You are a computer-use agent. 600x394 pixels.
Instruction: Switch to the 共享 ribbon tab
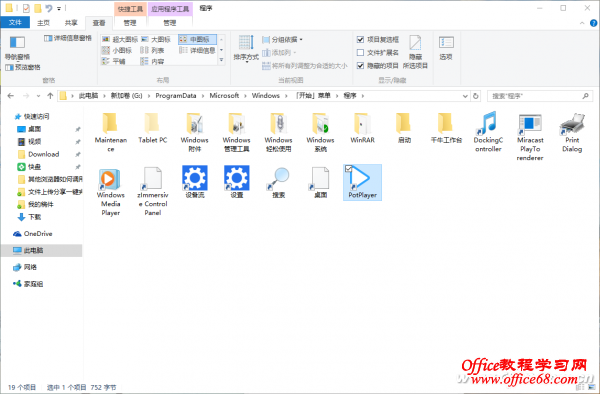71,23
